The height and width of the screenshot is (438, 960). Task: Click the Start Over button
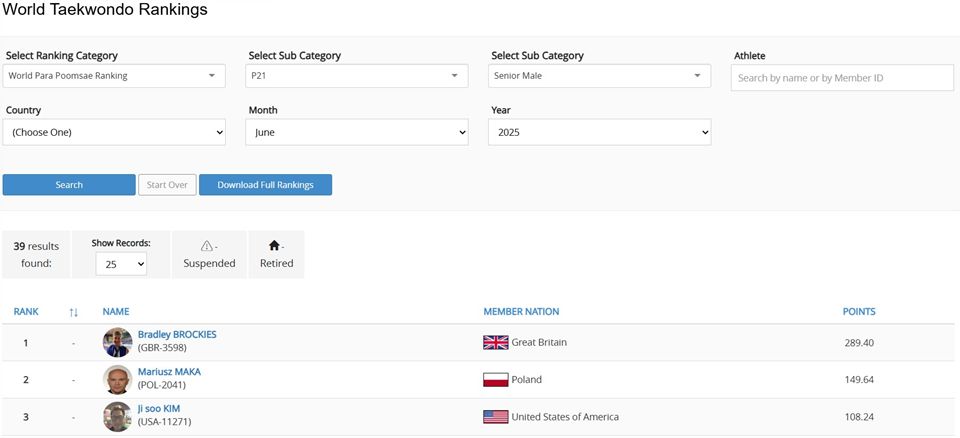point(167,185)
